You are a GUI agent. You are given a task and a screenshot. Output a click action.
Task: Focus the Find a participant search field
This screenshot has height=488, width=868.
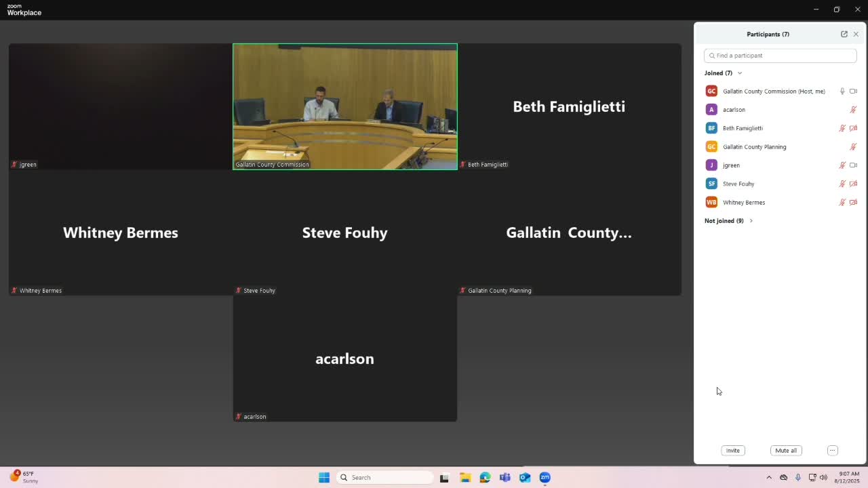coord(780,56)
